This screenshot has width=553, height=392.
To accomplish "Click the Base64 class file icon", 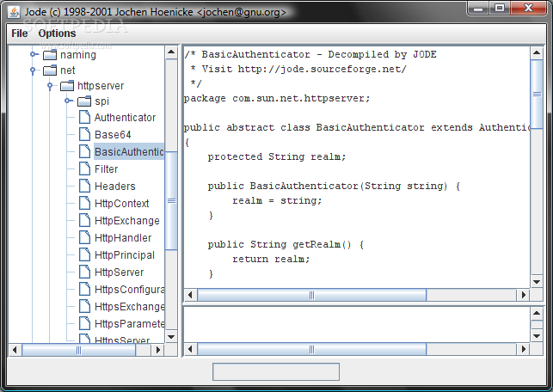I will point(84,134).
